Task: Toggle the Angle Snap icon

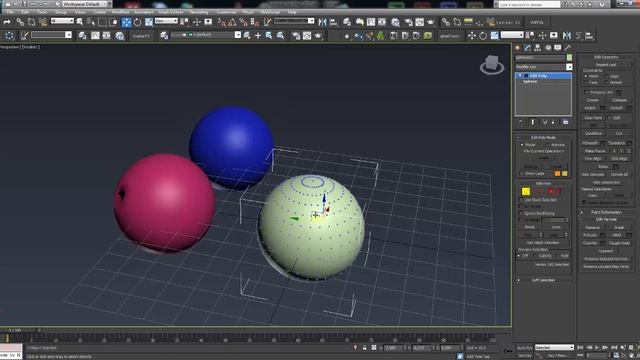Action: tap(232, 22)
